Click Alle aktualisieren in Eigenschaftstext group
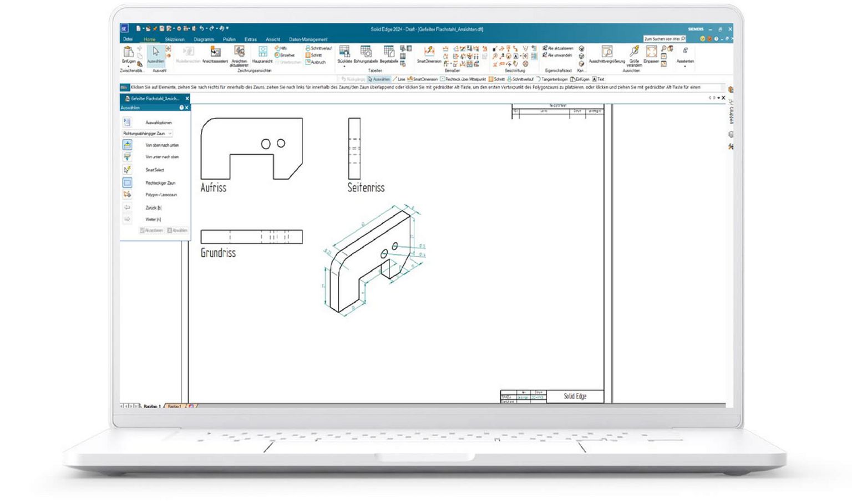 tap(558, 48)
